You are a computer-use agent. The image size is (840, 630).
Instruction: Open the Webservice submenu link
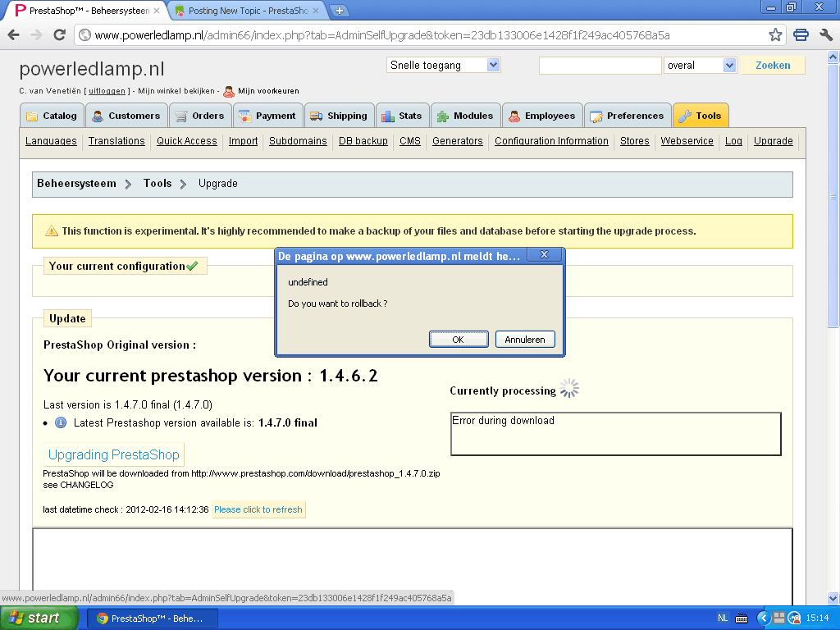pos(687,141)
